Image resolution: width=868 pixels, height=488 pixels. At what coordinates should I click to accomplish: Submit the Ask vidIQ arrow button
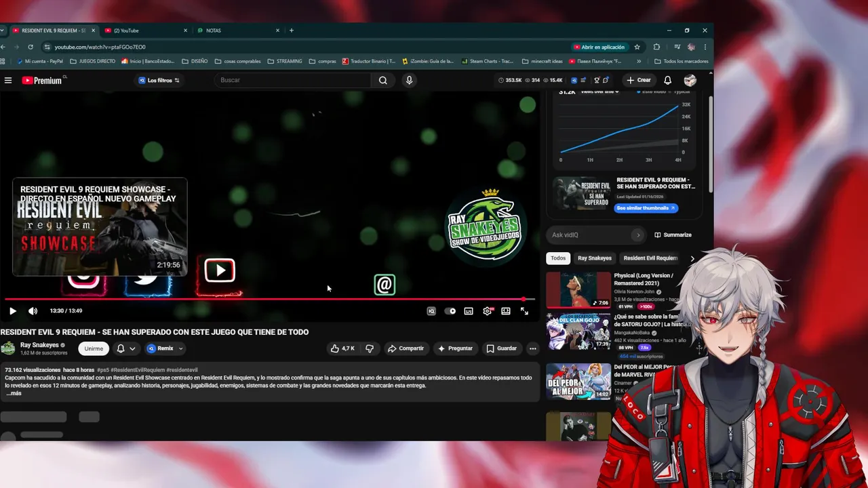(637, 235)
